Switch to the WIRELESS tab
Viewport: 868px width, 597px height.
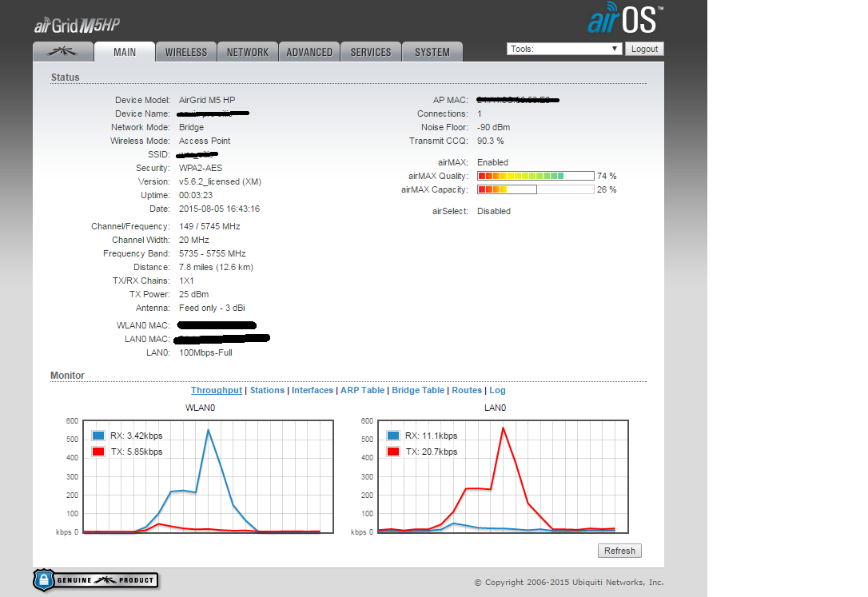[x=186, y=52]
